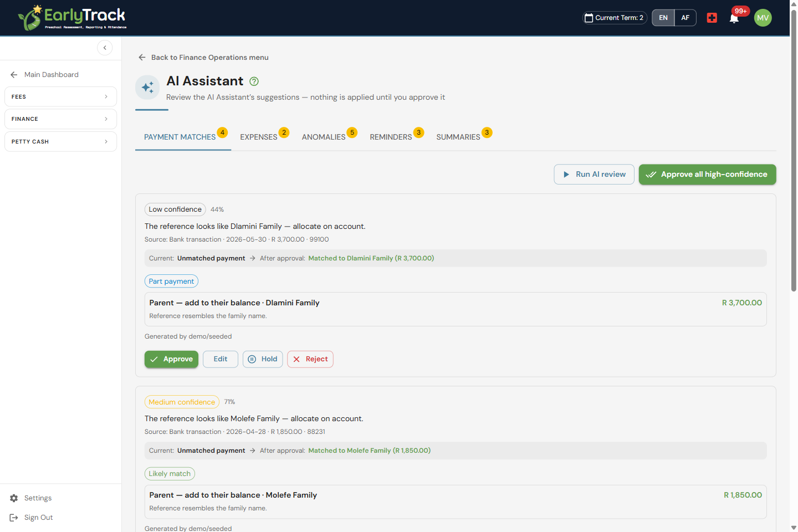Image resolution: width=798 pixels, height=532 pixels.
Task: Click 'Matched to Dlamini Family (R 3,700.00)' text
Action: pos(371,258)
